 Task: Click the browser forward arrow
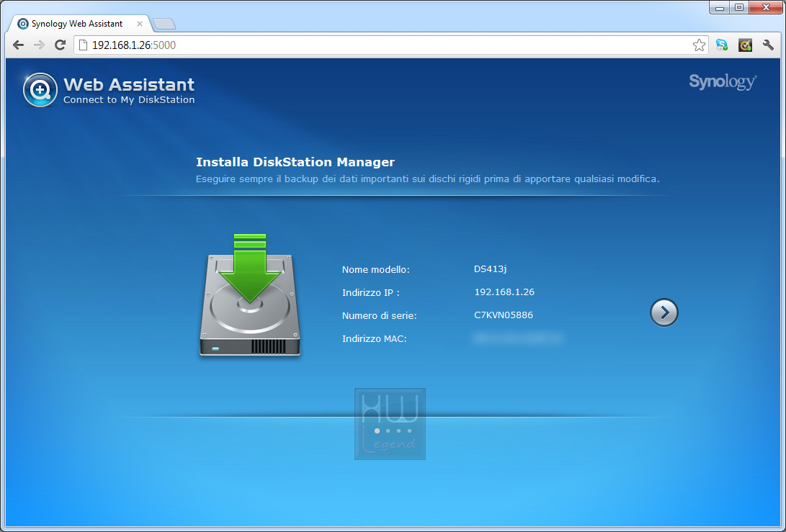tap(39, 45)
